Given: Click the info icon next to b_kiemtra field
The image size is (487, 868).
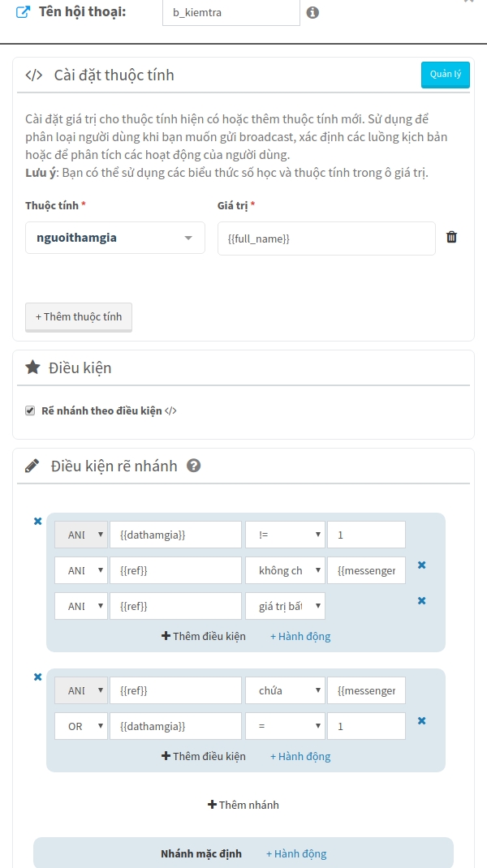Looking at the screenshot, I should click(x=312, y=13).
